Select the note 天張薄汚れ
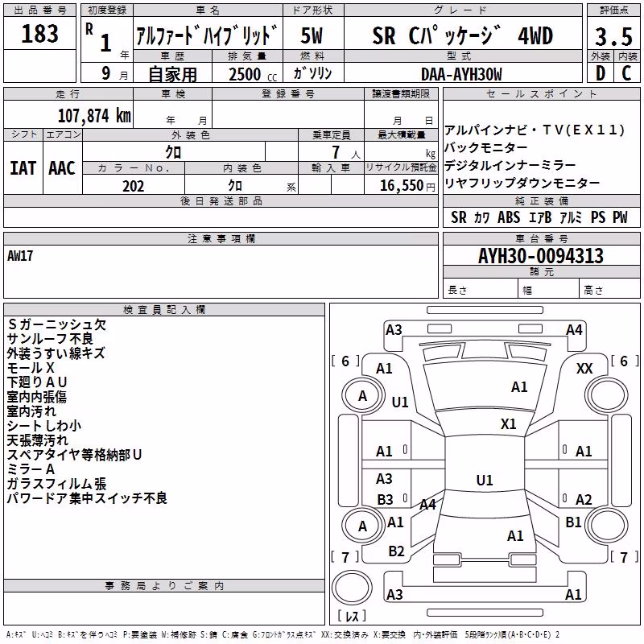Screen dimensions: 644x644 (x=38, y=440)
